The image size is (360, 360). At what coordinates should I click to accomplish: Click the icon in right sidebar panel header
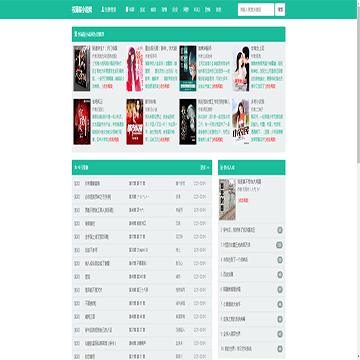pyautogui.click(x=221, y=167)
